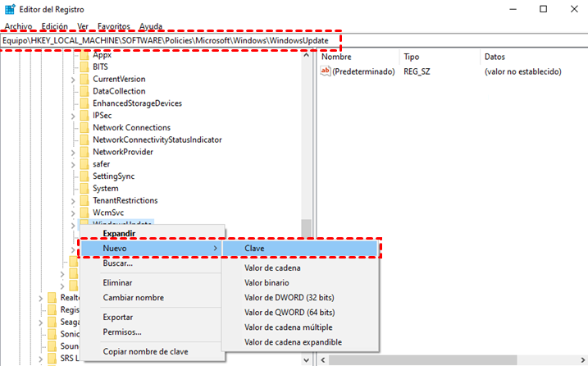Expand the NetworkProvider key
588x366 pixels.
73,152
